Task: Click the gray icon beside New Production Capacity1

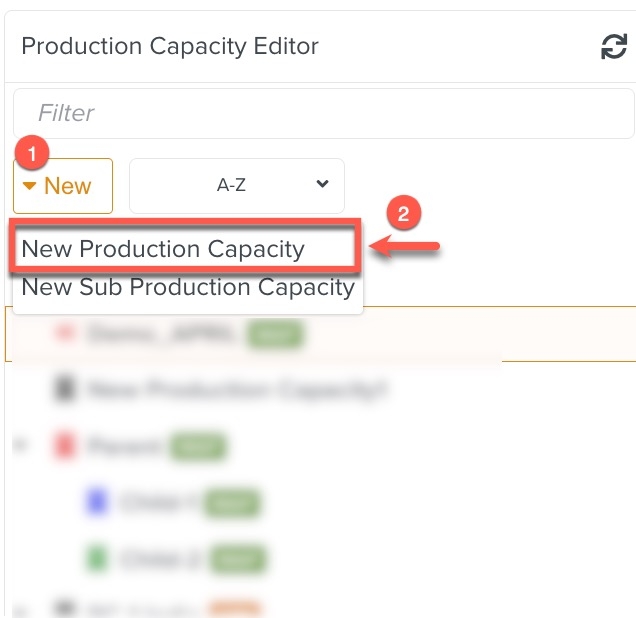Action: tap(65, 390)
